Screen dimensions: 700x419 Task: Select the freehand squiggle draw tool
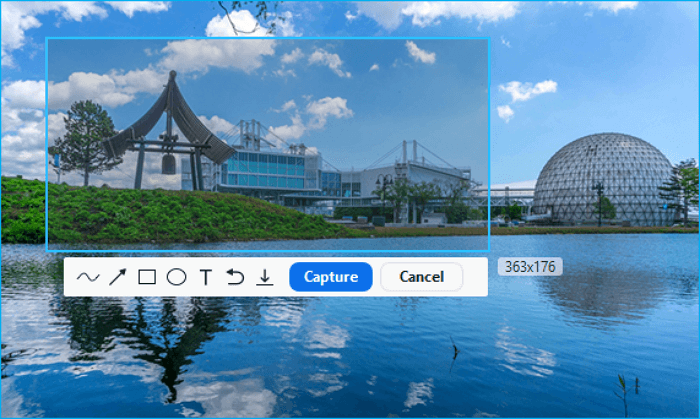click(x=88, y=277)
